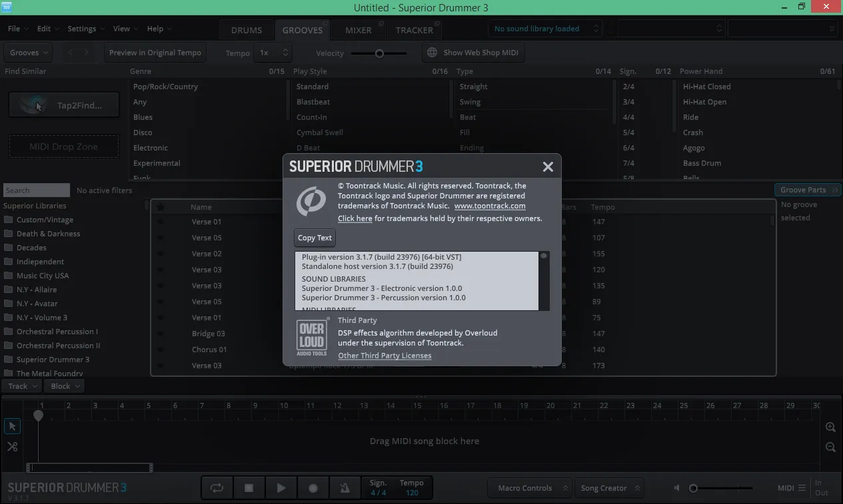Click the Tap2Find button
843x504 pixels.
64,105
